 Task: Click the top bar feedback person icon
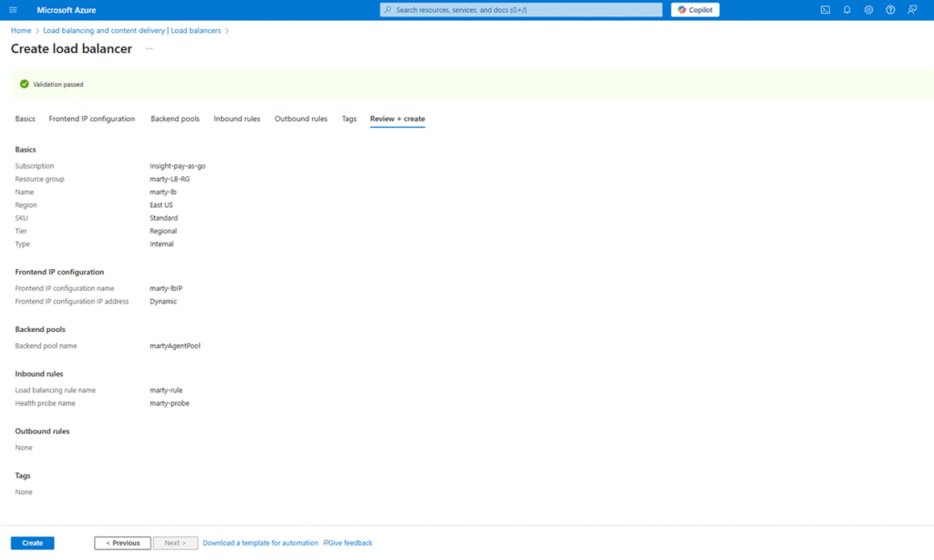[912, 10]
